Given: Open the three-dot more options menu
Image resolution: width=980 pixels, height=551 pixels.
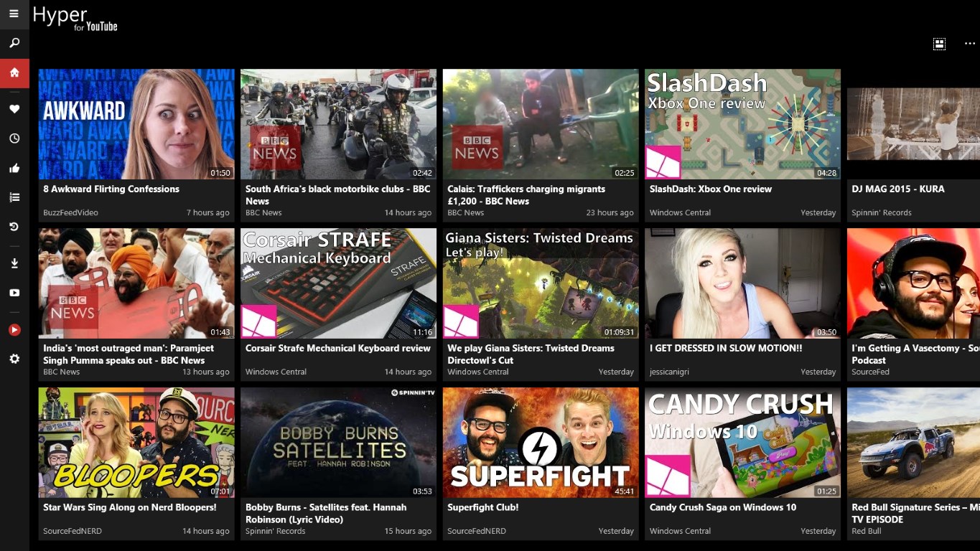Looking at the screenshot, I should [x=970, y=44].
